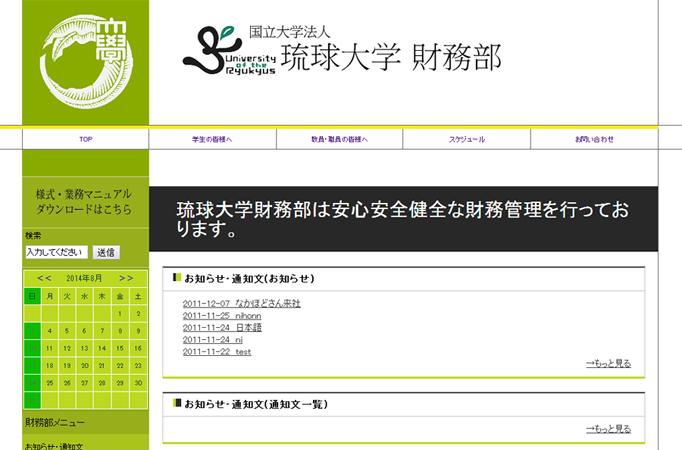The height and width of the screenshot is (450, 682).
Task: Select day 18 in the calendar
Action: pos(50,366)
